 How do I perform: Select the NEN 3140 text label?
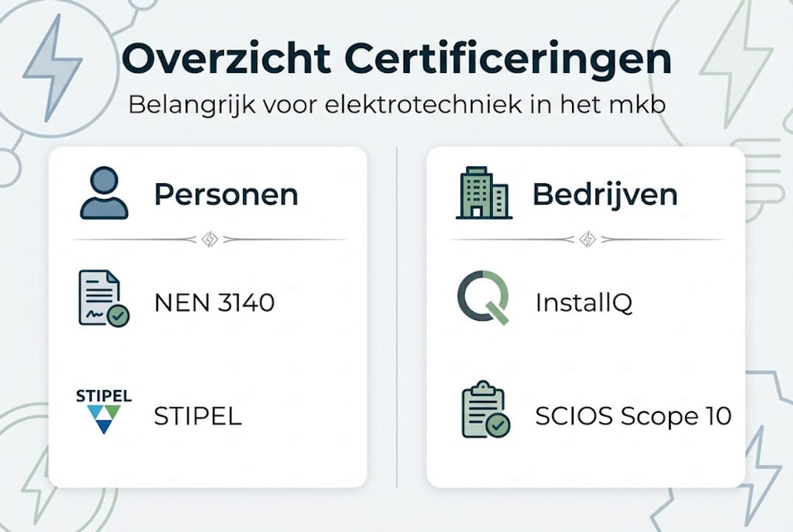click(214, 303)
